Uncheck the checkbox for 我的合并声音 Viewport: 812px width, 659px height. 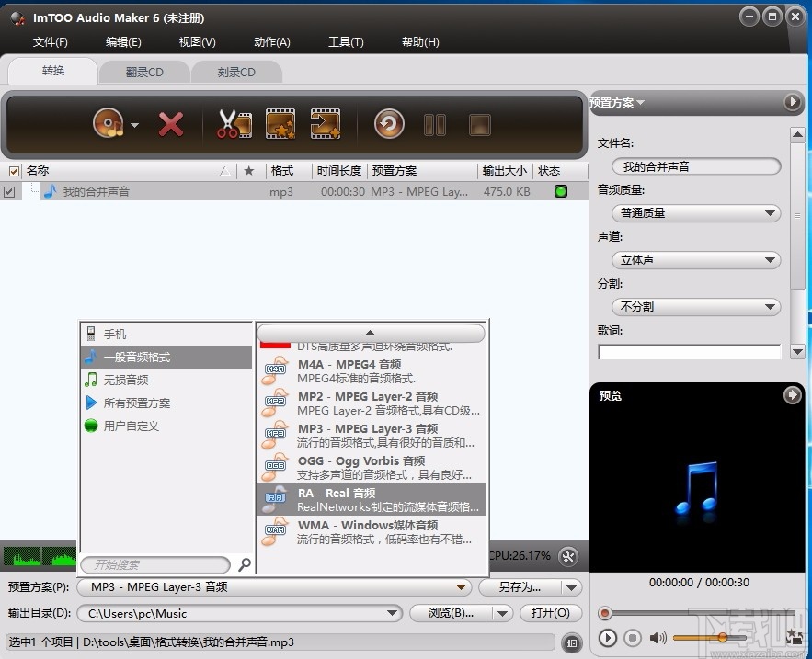click(x=10, y=191)
